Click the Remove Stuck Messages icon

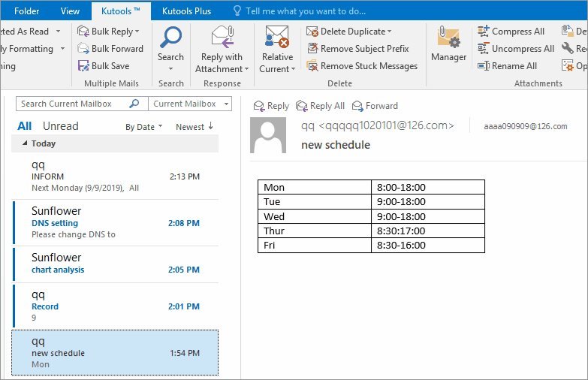point(312,65)
